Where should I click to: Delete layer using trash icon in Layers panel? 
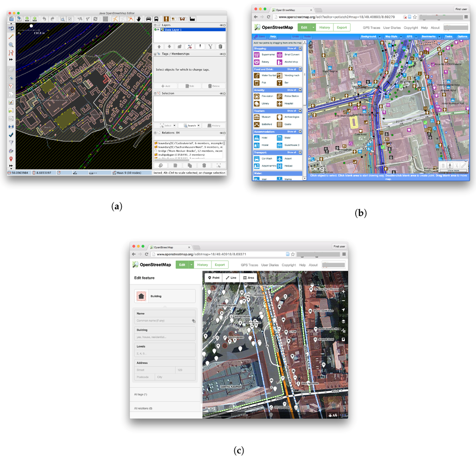(221, 46)
